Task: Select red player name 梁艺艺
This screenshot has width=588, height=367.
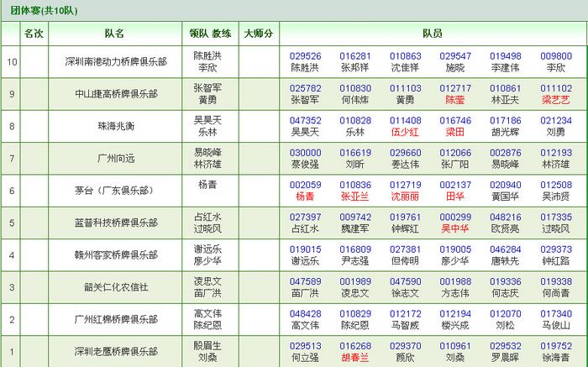Action: (556, 100)
